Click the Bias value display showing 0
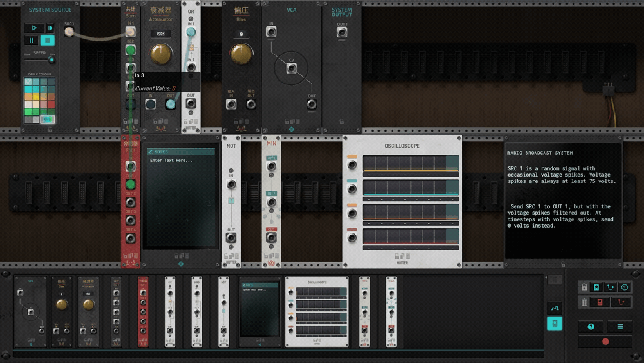This screenshot has width=644, height=363. (241, 34)
